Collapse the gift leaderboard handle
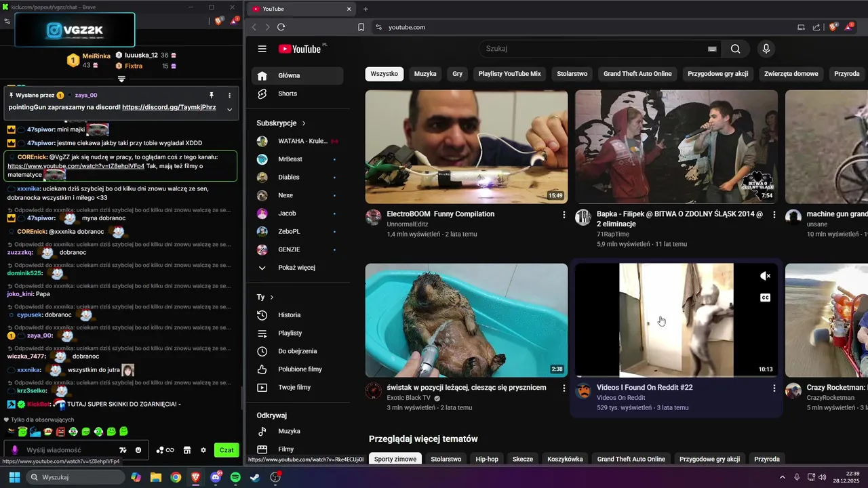The height and width of the screenshot is (488, 868). 121,79
